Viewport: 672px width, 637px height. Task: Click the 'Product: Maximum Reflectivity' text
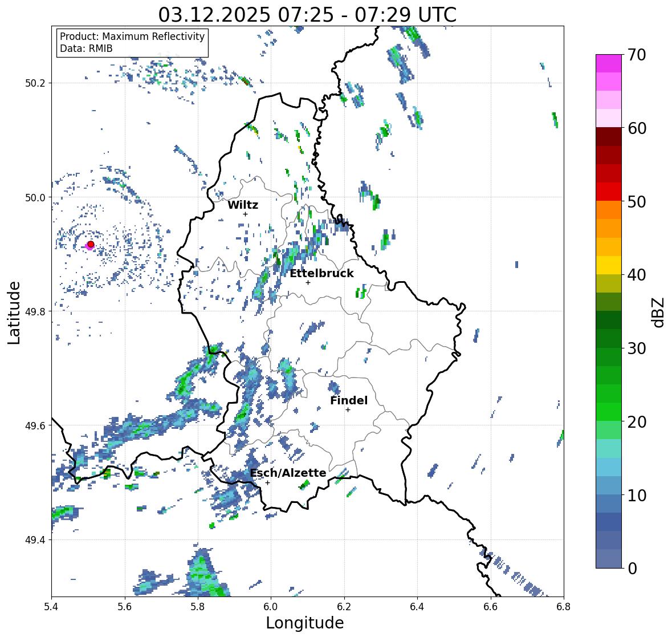132,36
